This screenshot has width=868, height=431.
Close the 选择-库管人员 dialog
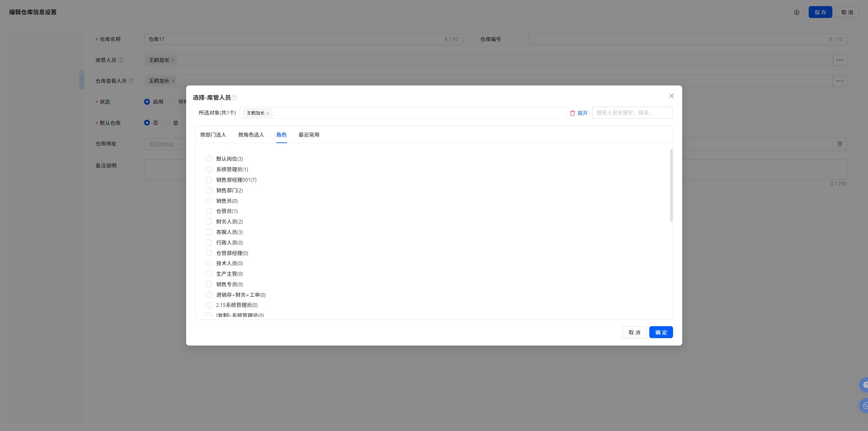click(x=671, y=96)
